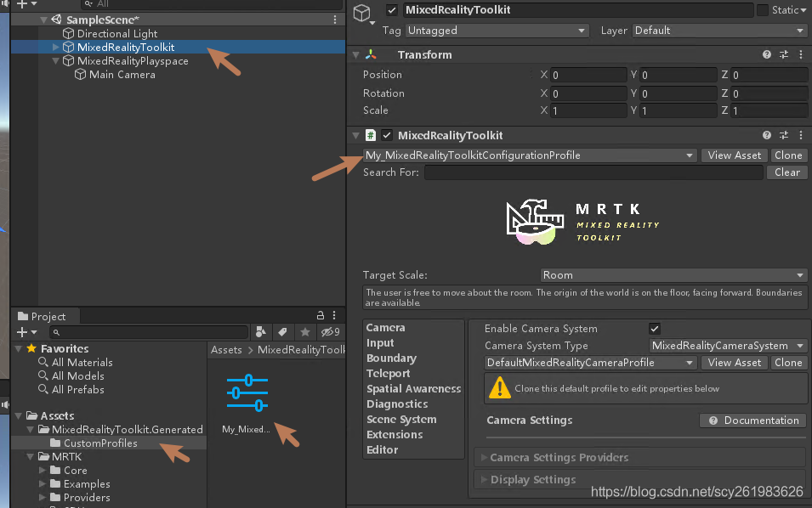Screen dimensions: 812x508
Task: Click the GameObject cube icon in Inspector header
Action: [x=362, y=13]
